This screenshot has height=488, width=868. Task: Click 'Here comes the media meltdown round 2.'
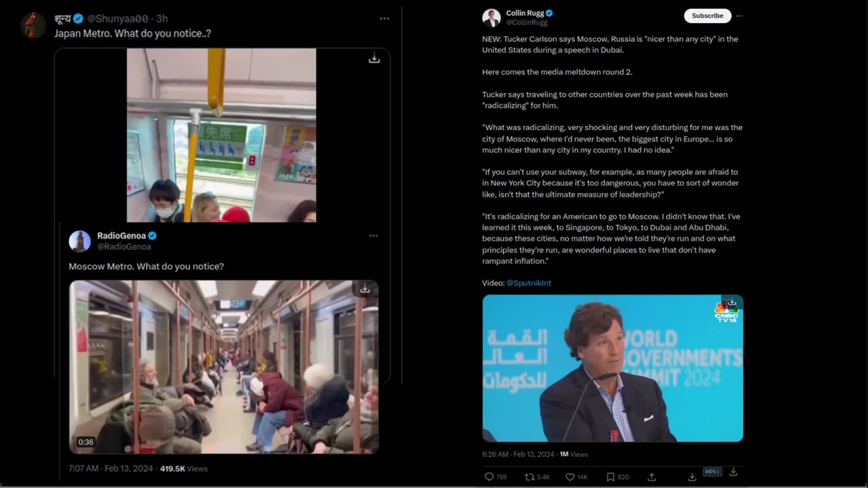coord(557,72)
